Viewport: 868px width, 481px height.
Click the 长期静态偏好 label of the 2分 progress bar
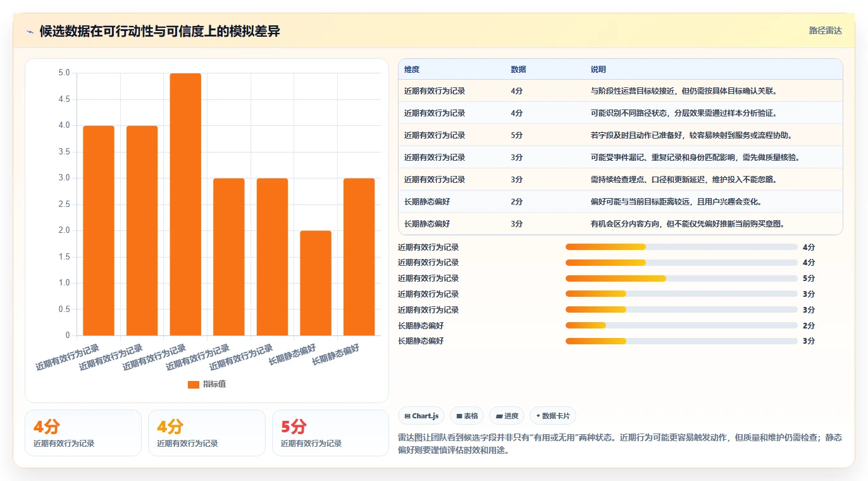coord(421,325)
